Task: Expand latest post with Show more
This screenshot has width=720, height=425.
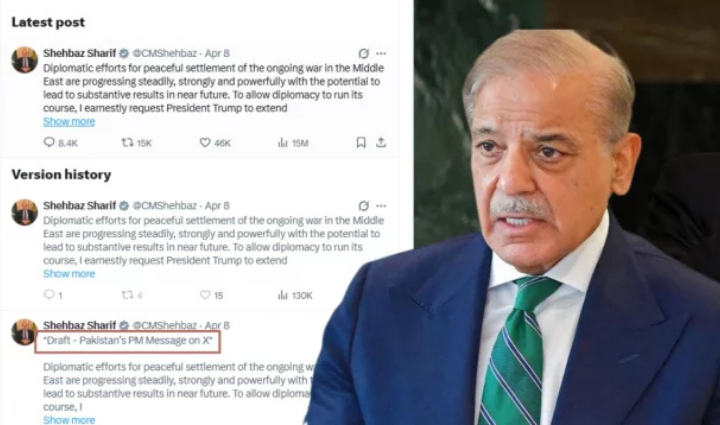Action: pyautogui.click(x=69, y=122)
